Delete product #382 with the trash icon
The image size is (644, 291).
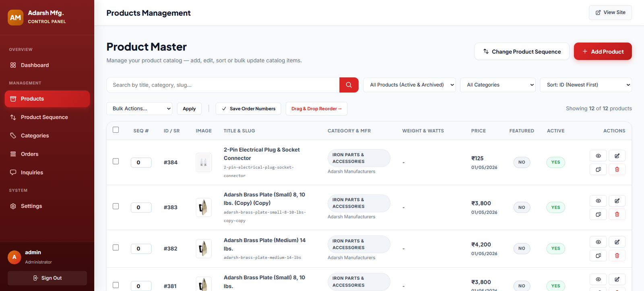coord(617,256)
